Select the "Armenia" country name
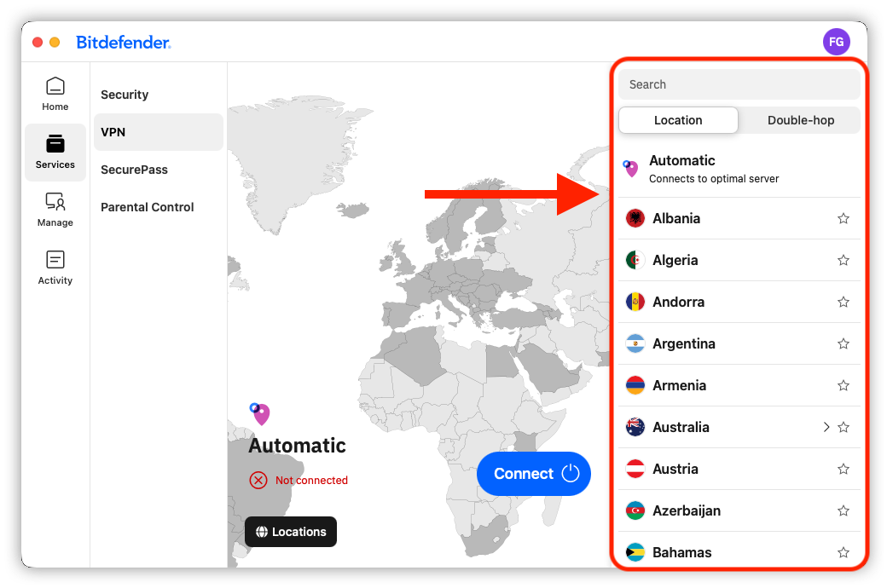 coord(680,385)
